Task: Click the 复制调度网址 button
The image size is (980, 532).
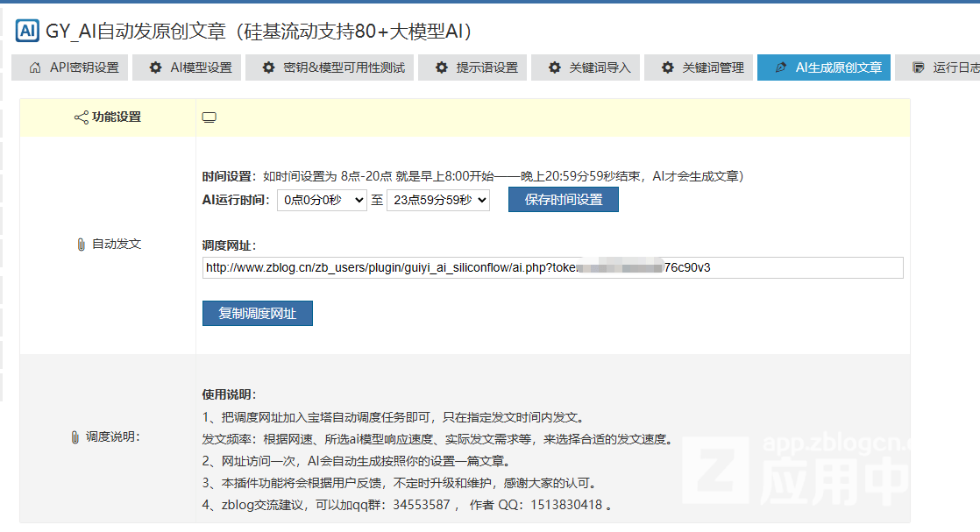Action: pos(257,314)
